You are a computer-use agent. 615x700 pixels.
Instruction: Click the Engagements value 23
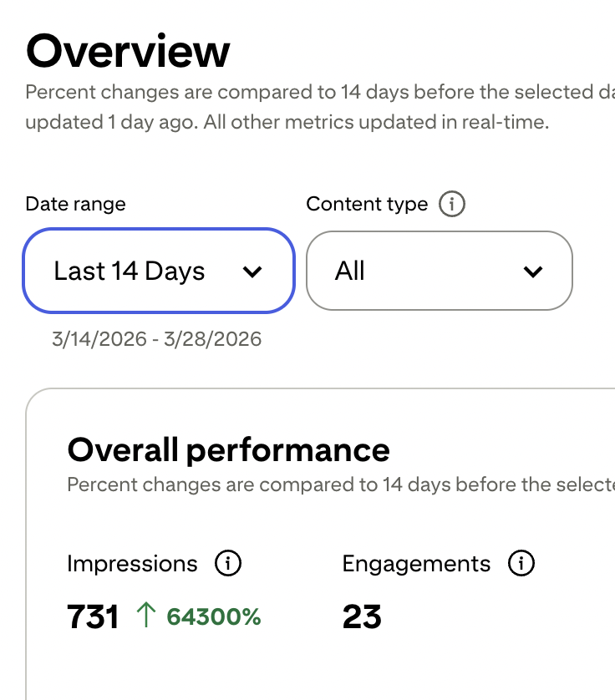pos(362,617)
